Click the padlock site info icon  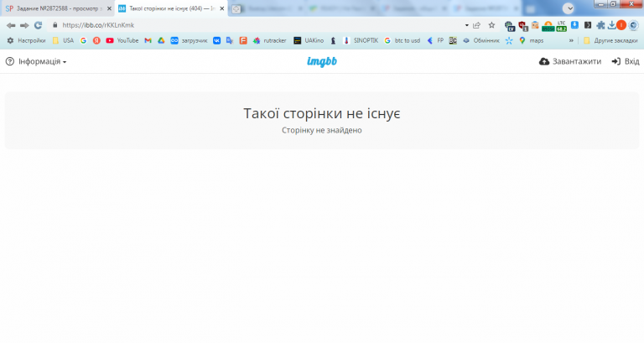click(55, 25)
